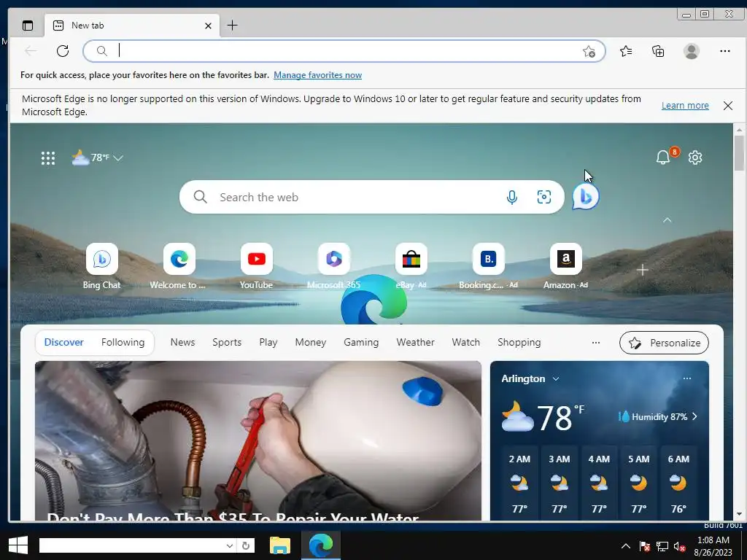The height and width of the screenshot is (560, 747).
Task: Select the 6 AM forecast
Action: (678, 483)
